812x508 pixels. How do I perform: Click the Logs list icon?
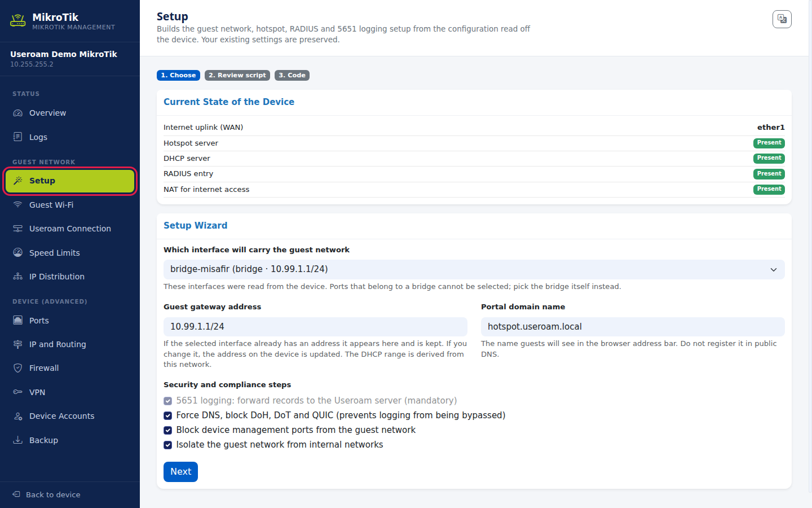tap(18, 137)
